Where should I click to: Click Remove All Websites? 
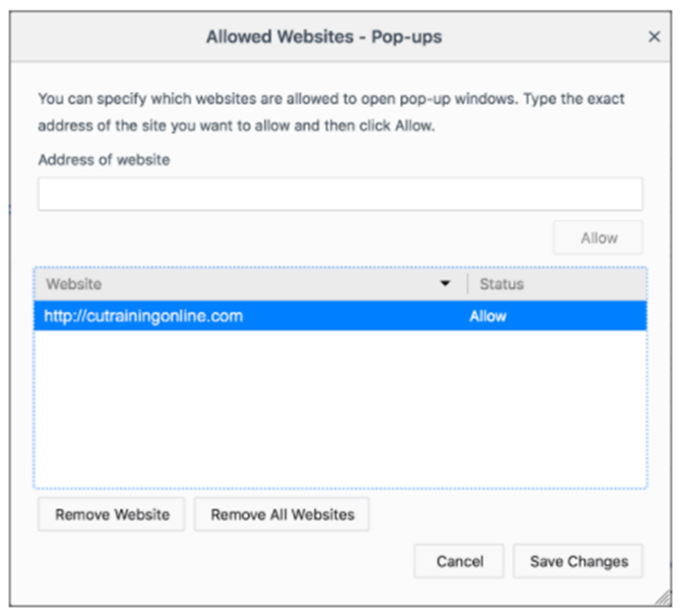coord(282,515)
